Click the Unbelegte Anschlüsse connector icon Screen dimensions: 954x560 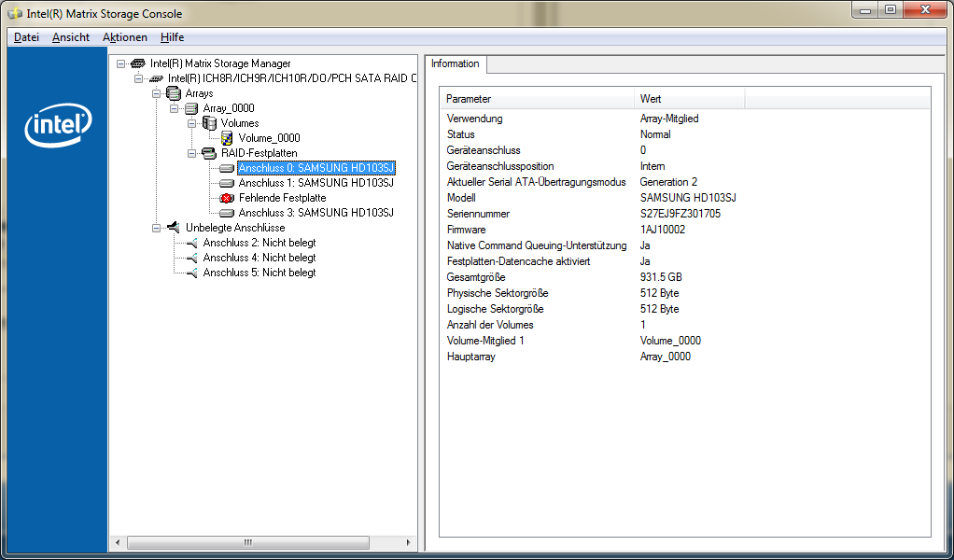(x=174, y=228)
